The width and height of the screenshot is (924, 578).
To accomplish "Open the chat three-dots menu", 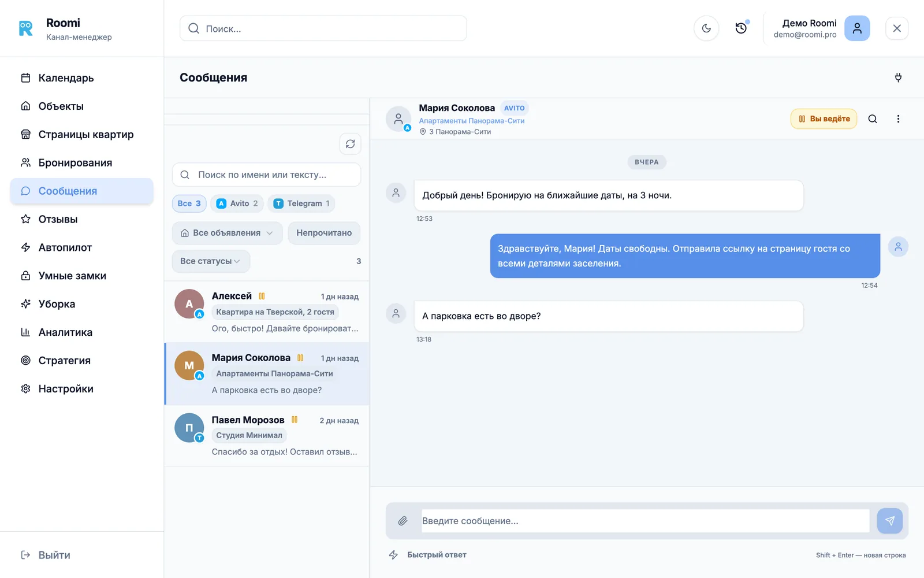I will 898,119.
